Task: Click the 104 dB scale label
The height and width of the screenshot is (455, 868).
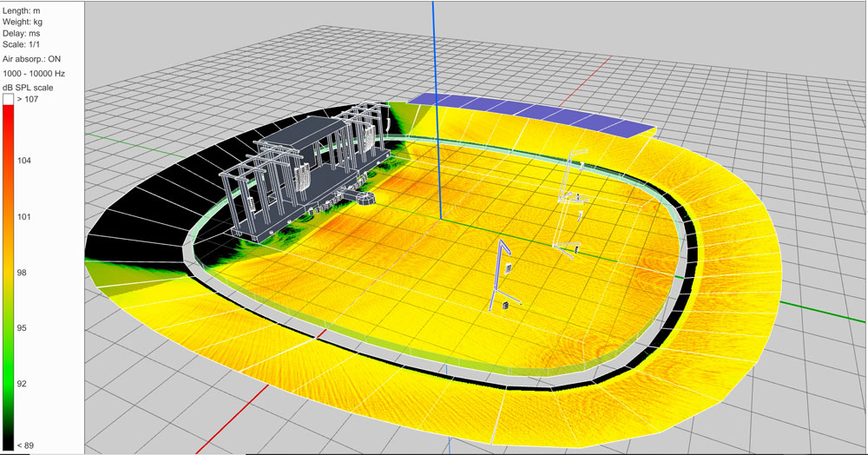Action: coord(23,161)
